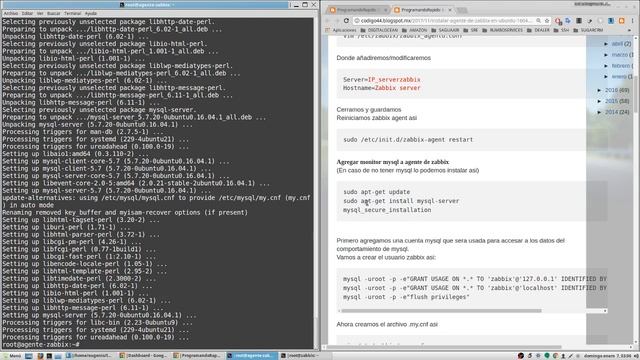
Task: Click the 'Agregar monitor mysql a agente de zabbix' heading
Action: click(x=393, y=162)
